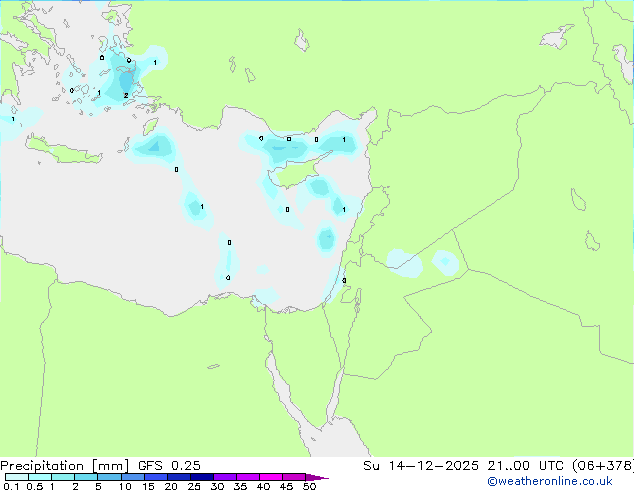The image size is (634, 490).
Task: Click the 2–5 mm legend color segment
Action: [x=86, y=477]
